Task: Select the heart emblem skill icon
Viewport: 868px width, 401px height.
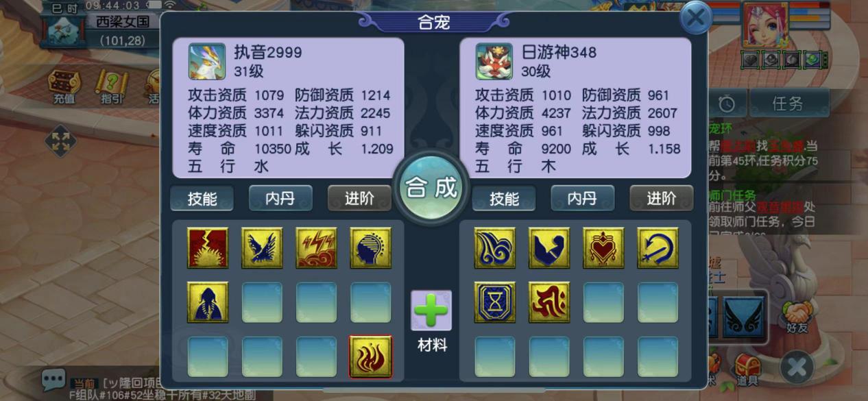Action: 603,247
